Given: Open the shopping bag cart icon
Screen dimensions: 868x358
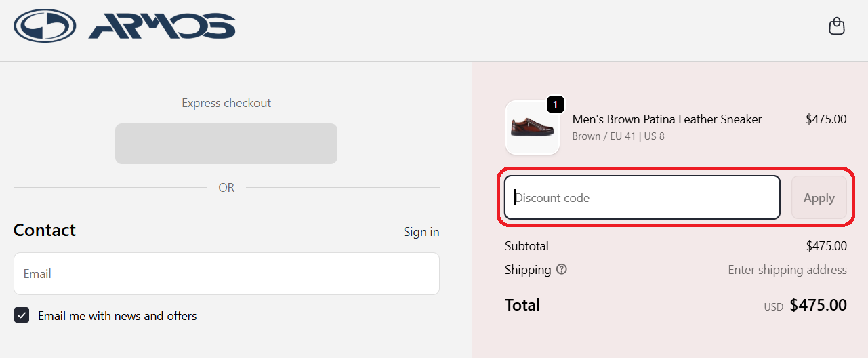Looking at the screenshot, I should point(837,26).
